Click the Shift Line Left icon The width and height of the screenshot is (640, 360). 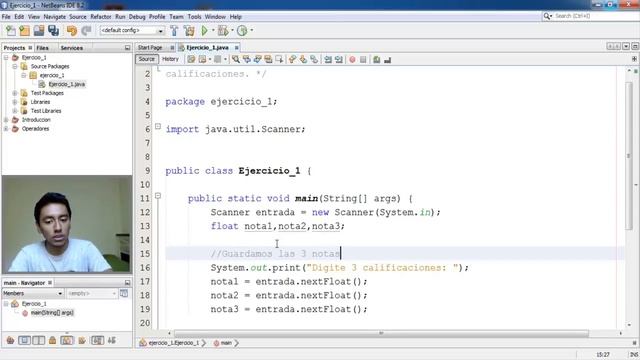click(x=328, y=60)
